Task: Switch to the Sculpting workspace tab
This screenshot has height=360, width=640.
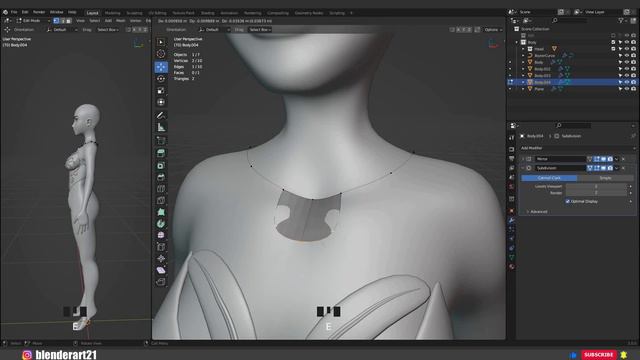Action: tap(134, 13)
